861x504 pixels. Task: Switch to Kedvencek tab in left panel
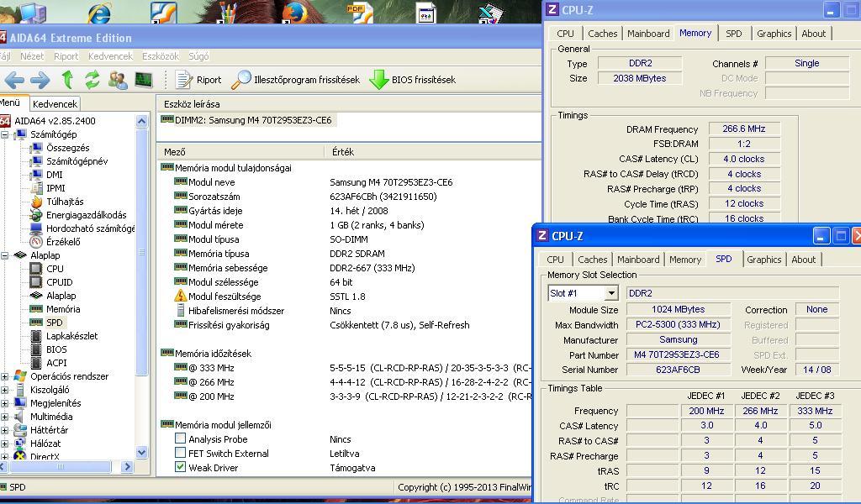coord(55,103)
